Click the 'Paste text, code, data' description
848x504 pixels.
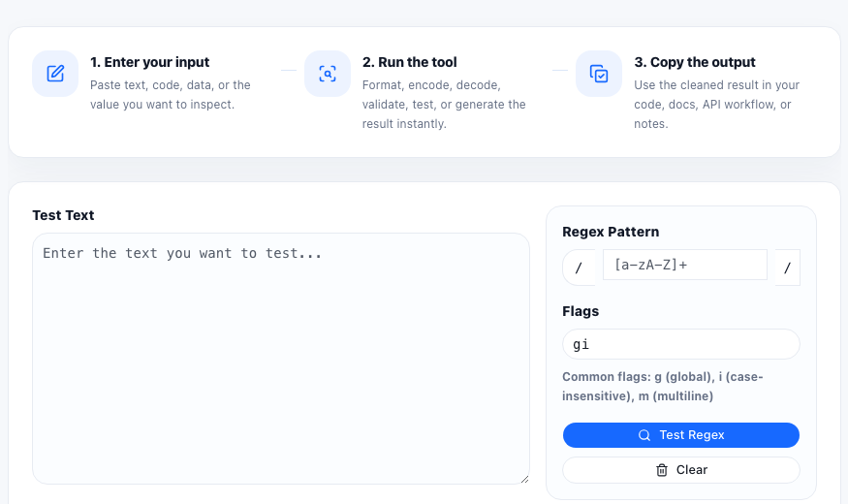coord(171,95)
